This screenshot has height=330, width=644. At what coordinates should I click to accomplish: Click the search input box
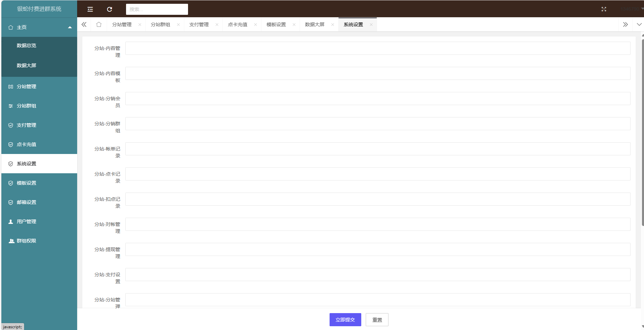[x=157, y=9]
